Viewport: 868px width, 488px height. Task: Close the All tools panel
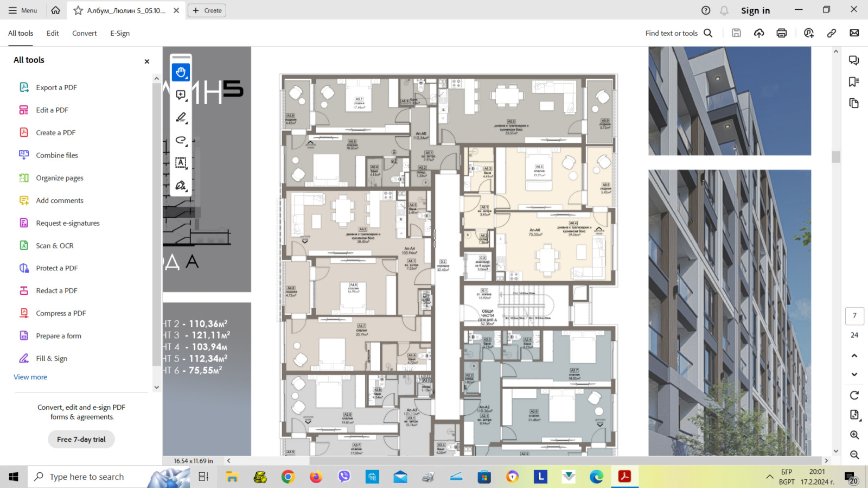(x=146, y=61)
